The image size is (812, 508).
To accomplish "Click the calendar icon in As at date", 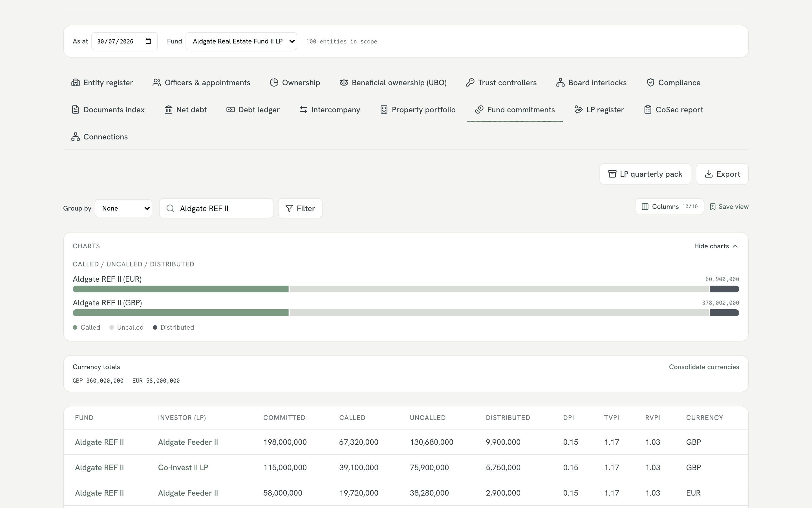I will 148,41.
